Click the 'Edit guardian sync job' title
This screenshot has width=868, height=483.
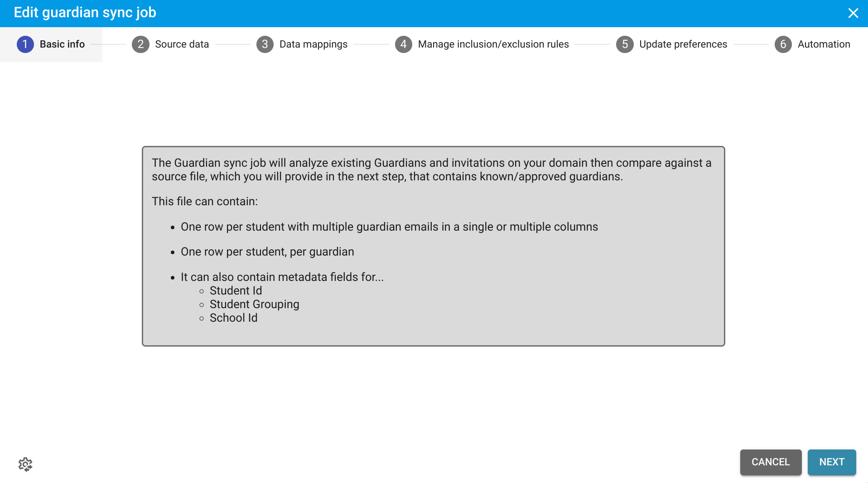pos(85,13)
